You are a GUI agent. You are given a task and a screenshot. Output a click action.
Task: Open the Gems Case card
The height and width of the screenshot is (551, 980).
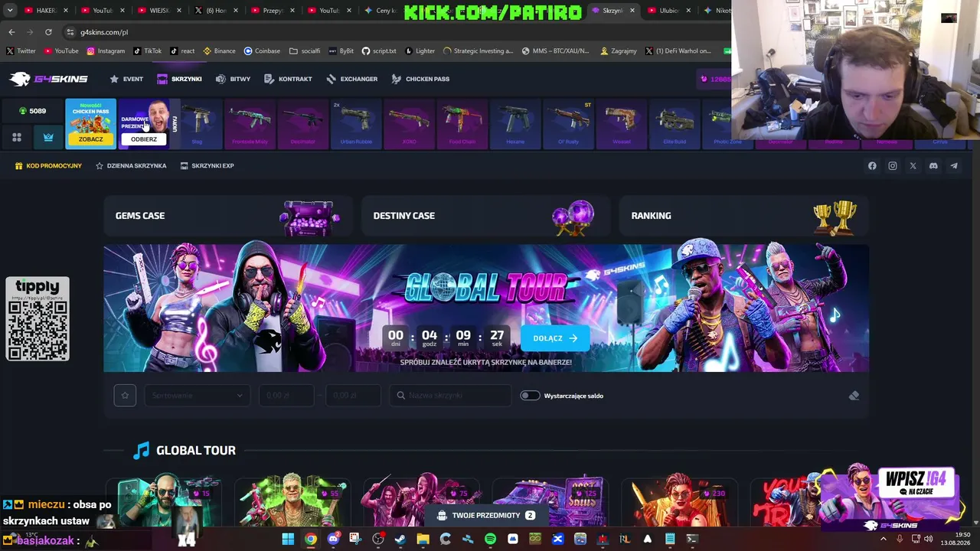click(228, 216)
